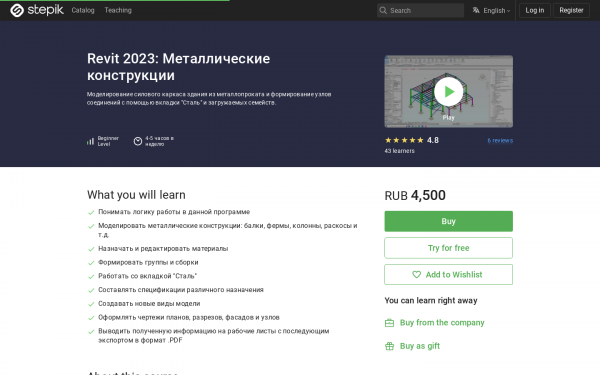Click the 43 learners text
The image size is (600, 375).
pyautogui.click(x=399, y=151)
